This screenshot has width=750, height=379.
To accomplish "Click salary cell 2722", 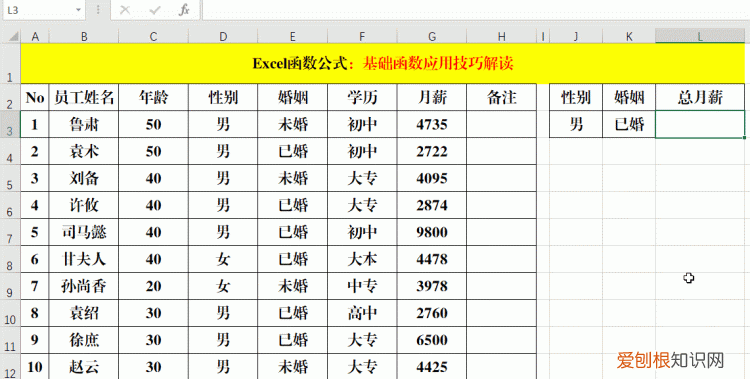I will [432, 152].
